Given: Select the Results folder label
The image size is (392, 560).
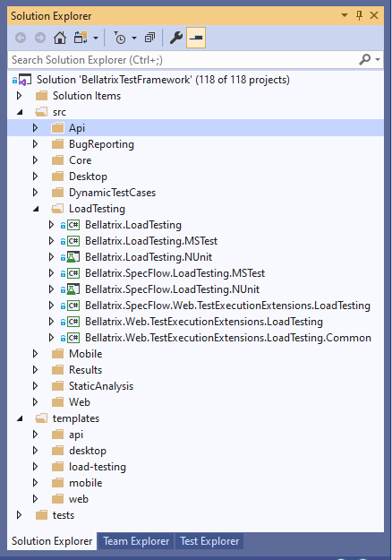Looking at the screenshot, I should [x=86, y=370].
